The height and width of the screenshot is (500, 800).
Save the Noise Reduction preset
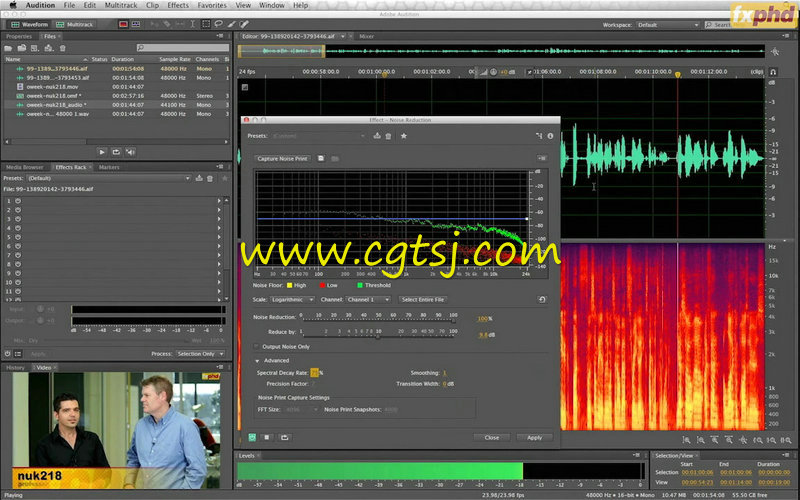point(377,136)
